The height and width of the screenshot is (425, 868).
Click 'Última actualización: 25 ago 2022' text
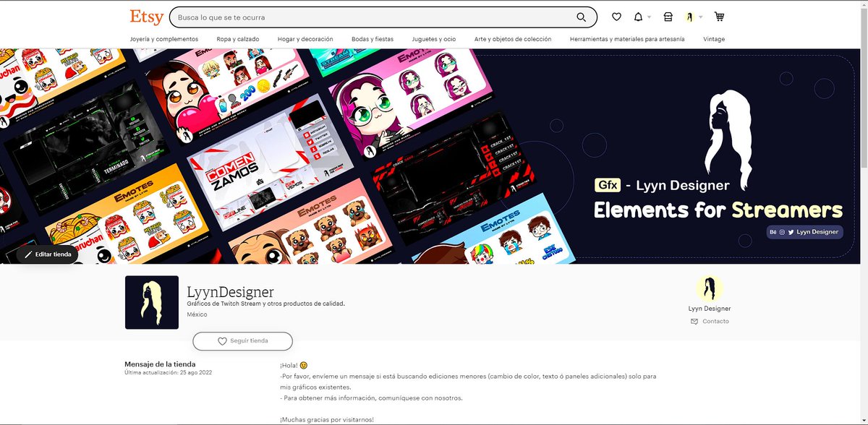point(169,372)
